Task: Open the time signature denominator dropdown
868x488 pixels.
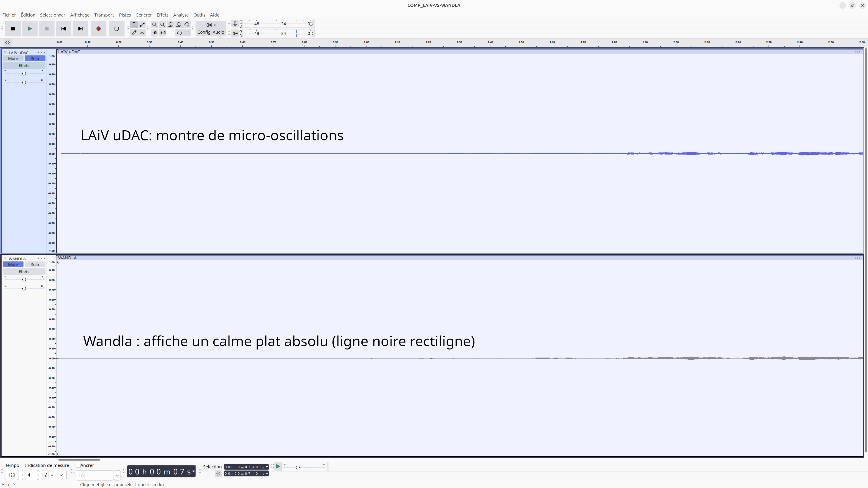Action: click(61, 475)
